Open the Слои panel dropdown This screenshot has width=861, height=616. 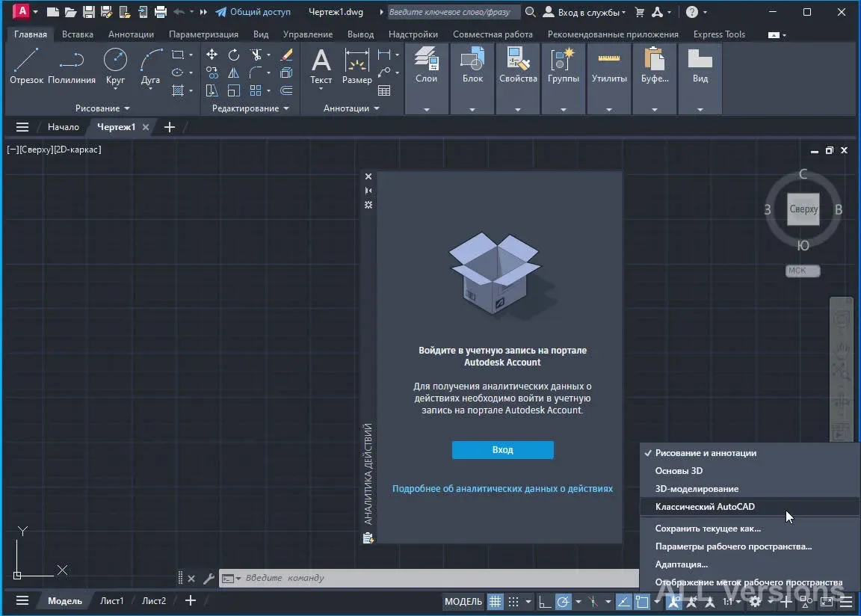427,110
